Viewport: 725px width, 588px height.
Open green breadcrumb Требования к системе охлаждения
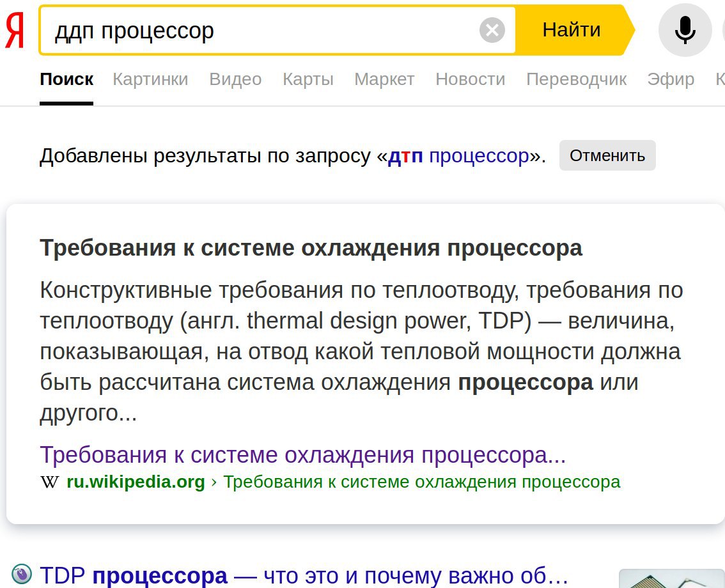(422, 482)
